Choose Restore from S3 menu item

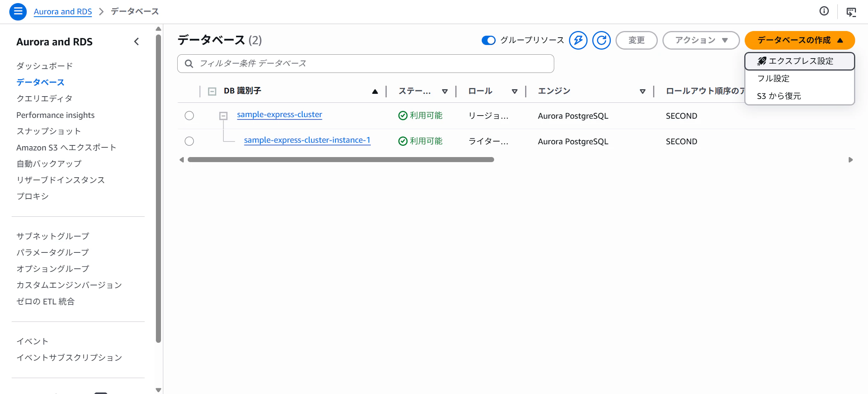[800, 96]
